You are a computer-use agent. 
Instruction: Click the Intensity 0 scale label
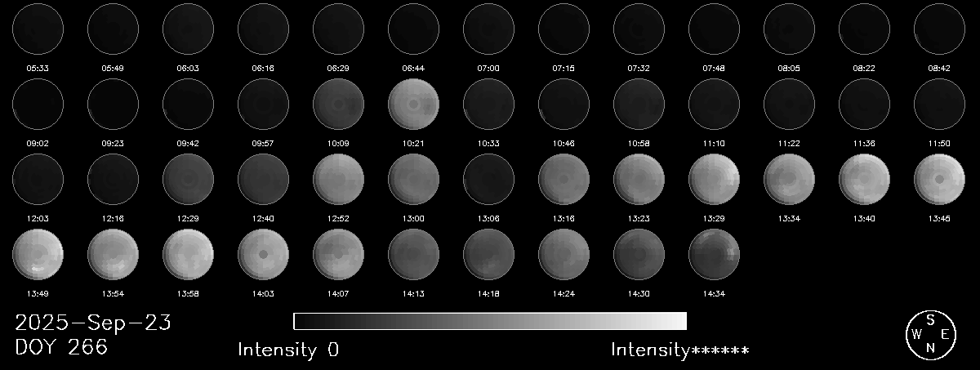click(x=287, y=350)
